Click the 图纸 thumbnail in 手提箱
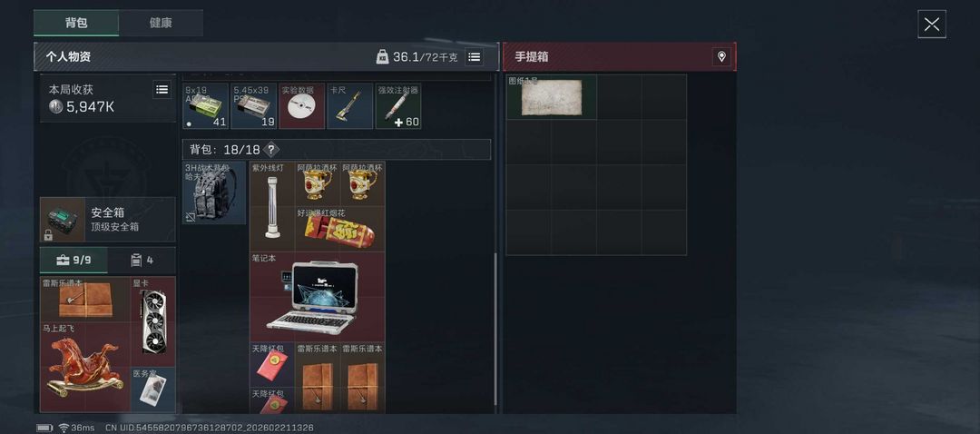Screen dimensions: 980x434 coord(552,97)
